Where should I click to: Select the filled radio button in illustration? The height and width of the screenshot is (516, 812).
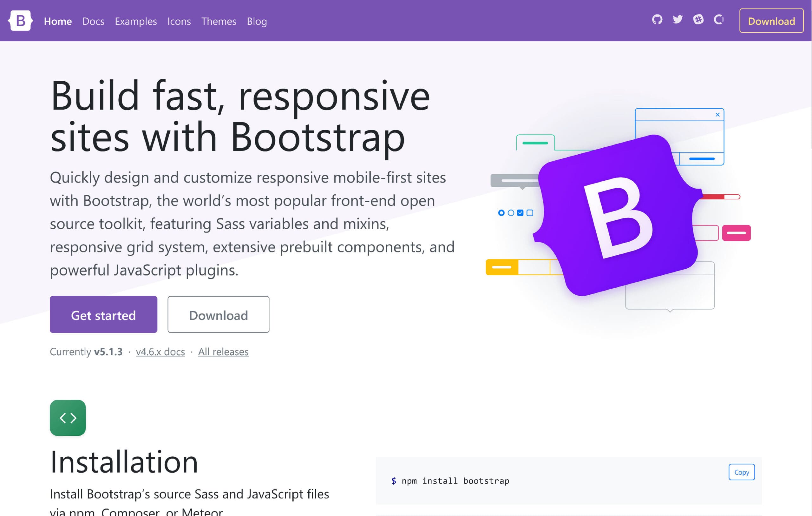(501, 213)
